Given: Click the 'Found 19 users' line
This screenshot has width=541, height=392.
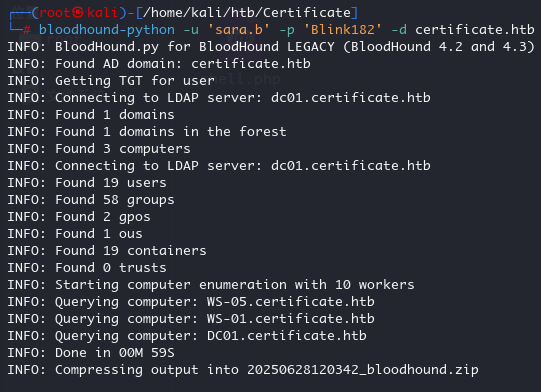Looking at the screenshot, I should pos(87,183).
